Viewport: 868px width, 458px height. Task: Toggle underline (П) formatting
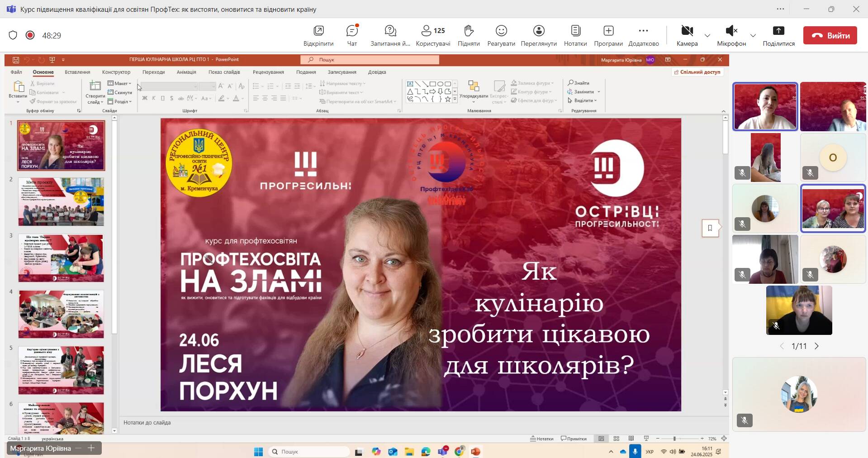coord(163,98)
